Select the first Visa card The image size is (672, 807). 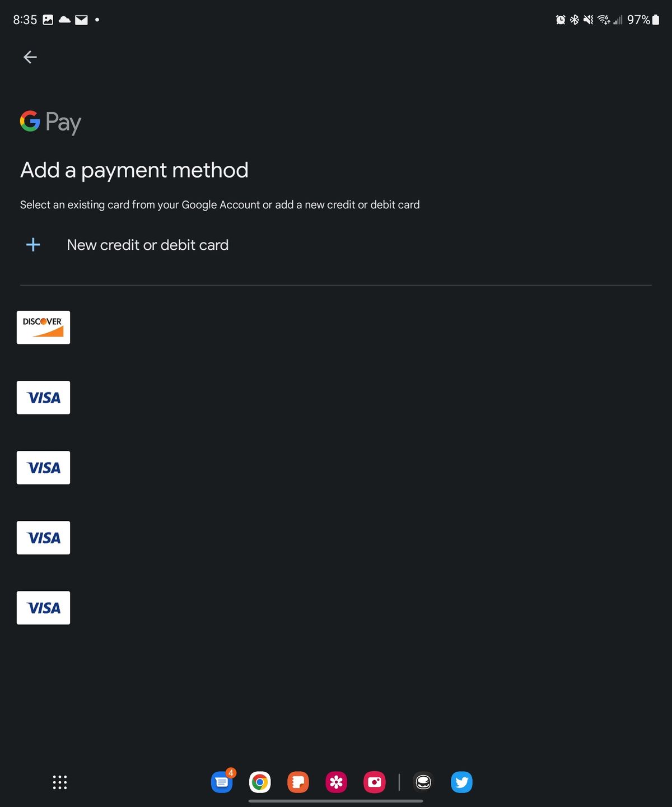(x=43, y=397)
